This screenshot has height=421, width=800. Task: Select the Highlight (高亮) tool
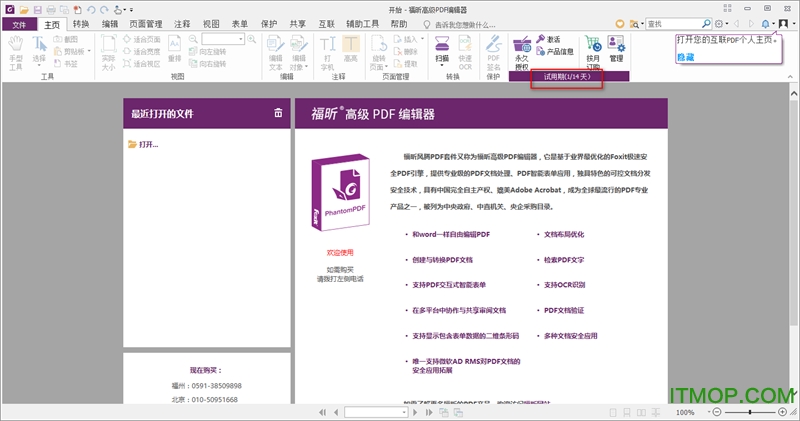[x=351, y=49]
